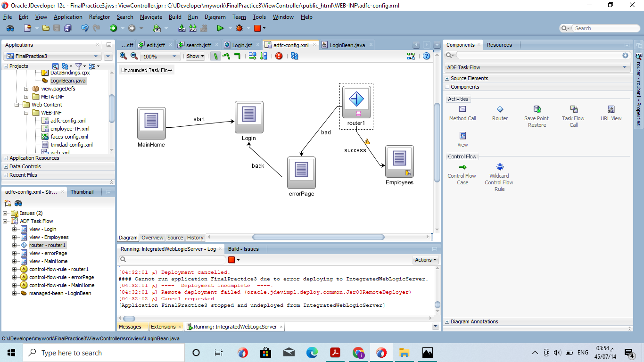Open the taskbar File Explorer icon
644x362 pixels.
404,353
